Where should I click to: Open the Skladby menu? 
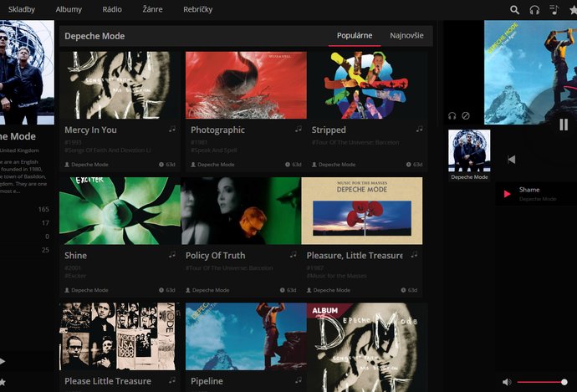click(22, 9)
